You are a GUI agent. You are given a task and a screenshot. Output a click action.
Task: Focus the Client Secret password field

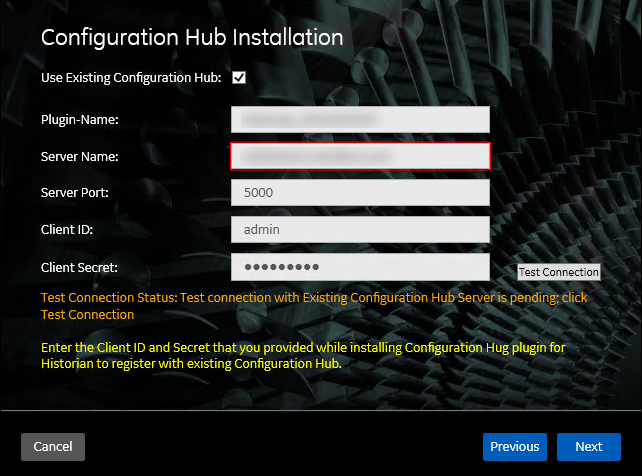point(360,267)
